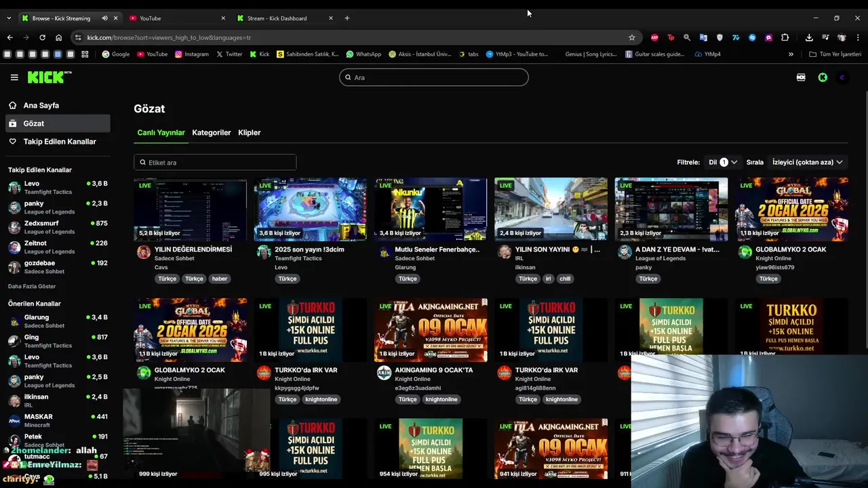The height and width of the screenshot is (488, 868).
Task: Close the Kick Streaming browser tab
Action: coord(115,18)
